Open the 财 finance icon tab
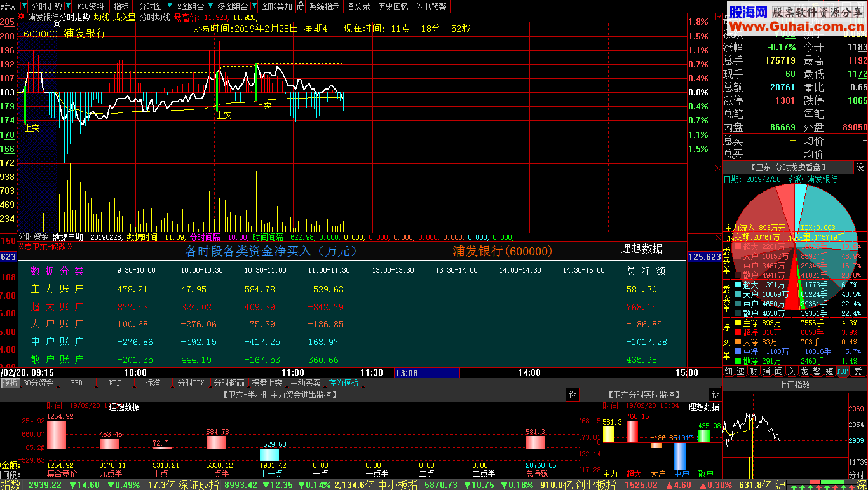The height and width of the screenshot is (490, 868). point(753,371)
